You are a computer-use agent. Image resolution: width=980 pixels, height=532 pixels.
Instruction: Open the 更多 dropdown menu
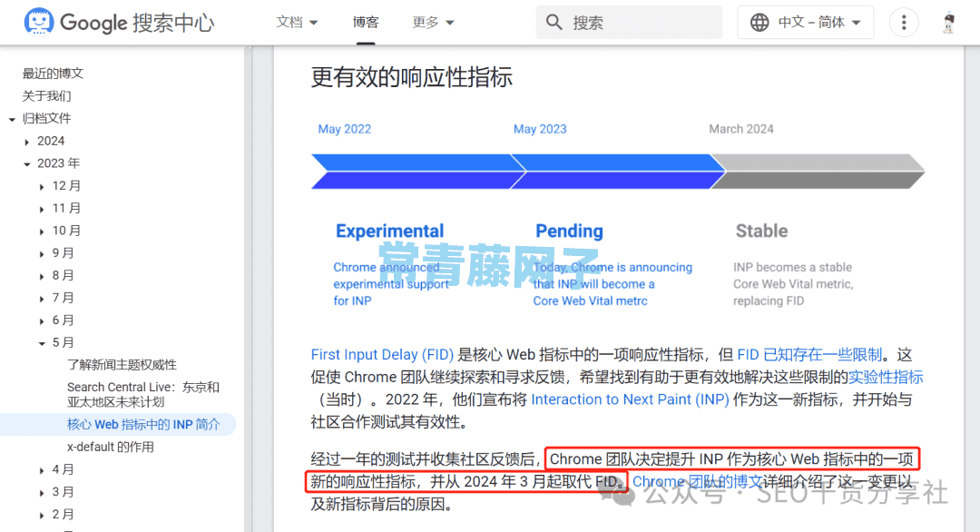pos(433,23)
